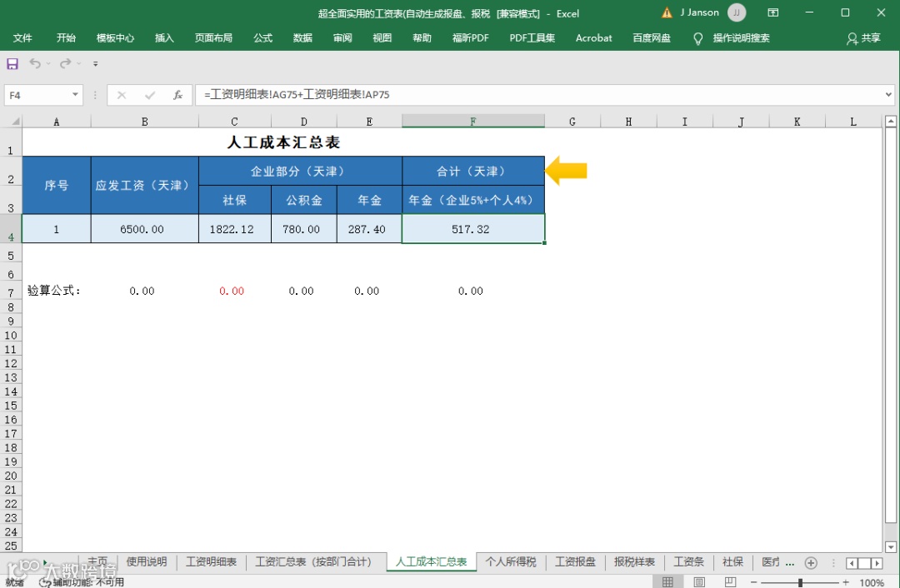Viewport: 900px width, 588px height.
Task: Expand the Name Box dropdown arrow
Action: pyautogui.click(x=75, y=95)
